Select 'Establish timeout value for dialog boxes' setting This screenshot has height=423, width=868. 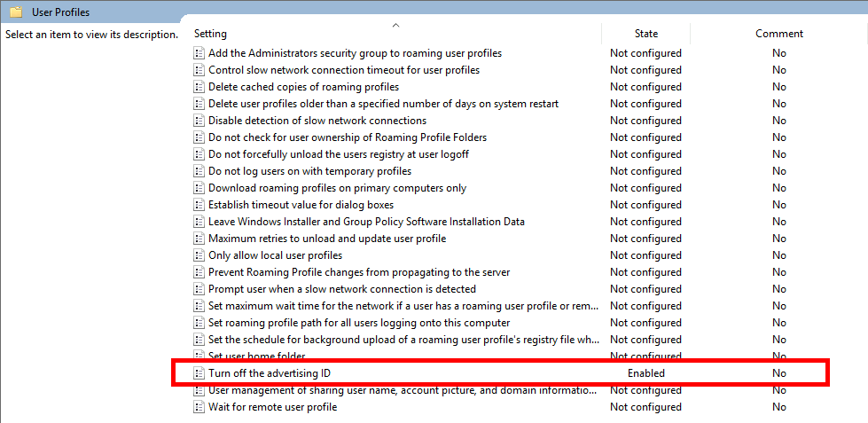click(301, 205)
